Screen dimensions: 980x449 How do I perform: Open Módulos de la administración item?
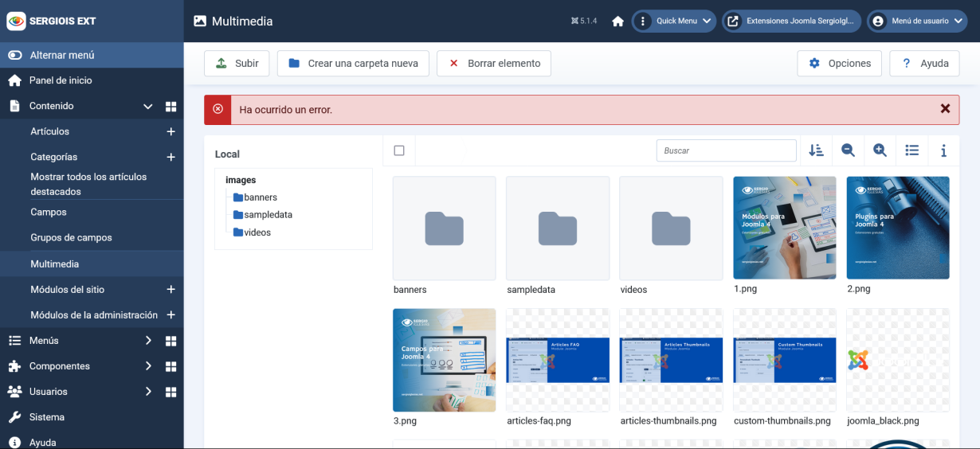(94, 314)
